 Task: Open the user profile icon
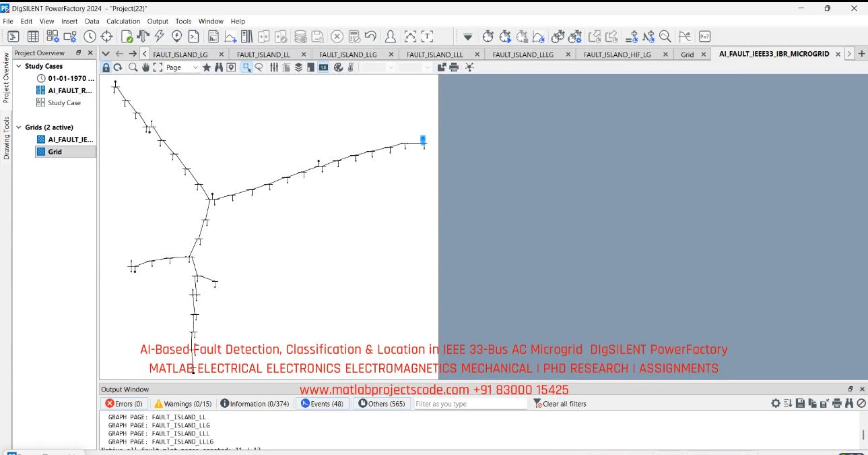point(390,36)
